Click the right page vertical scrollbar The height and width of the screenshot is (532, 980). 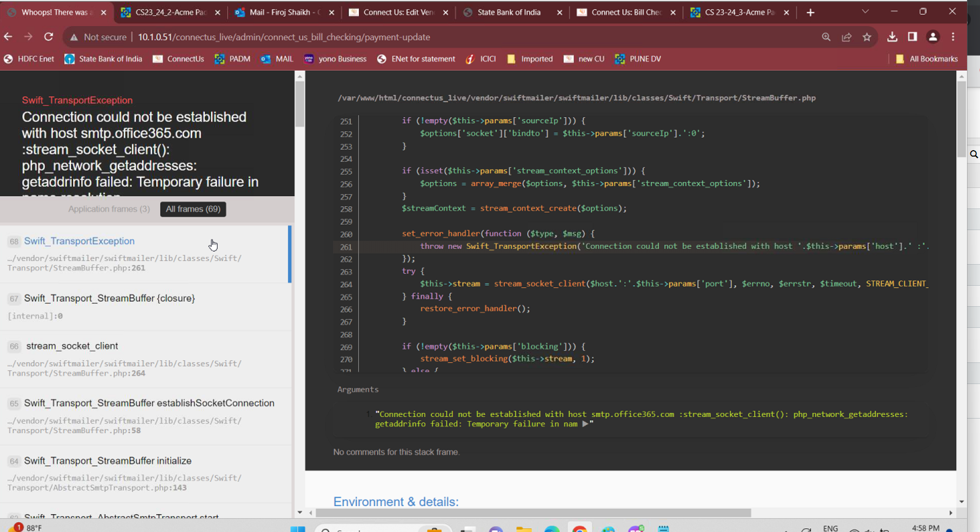tap(961, 119)
